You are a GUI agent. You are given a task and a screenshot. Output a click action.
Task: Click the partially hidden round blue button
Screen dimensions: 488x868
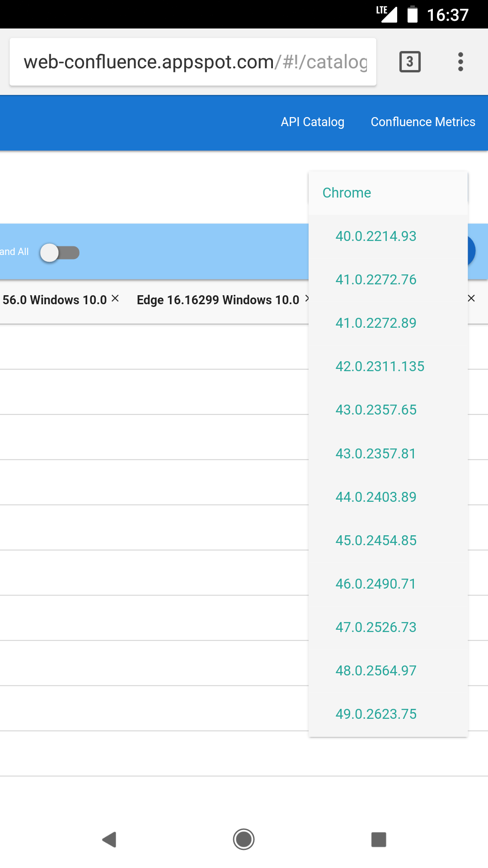pyautogui.click(x=471, y=251)
